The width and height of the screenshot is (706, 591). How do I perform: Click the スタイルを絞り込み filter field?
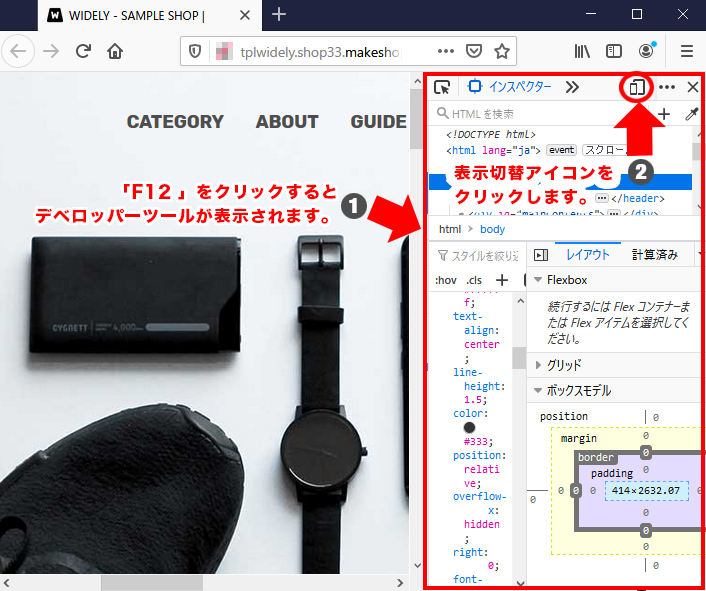pos(477,256)
